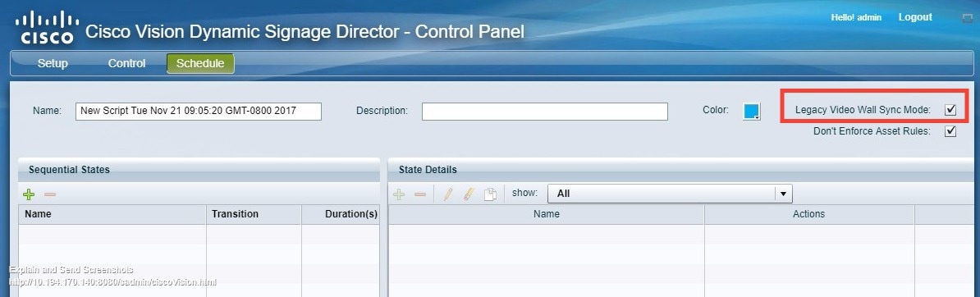Click the remove icon in State Details toolbar
The width and height of the screenshot is (980, 297).
(420, 194)
